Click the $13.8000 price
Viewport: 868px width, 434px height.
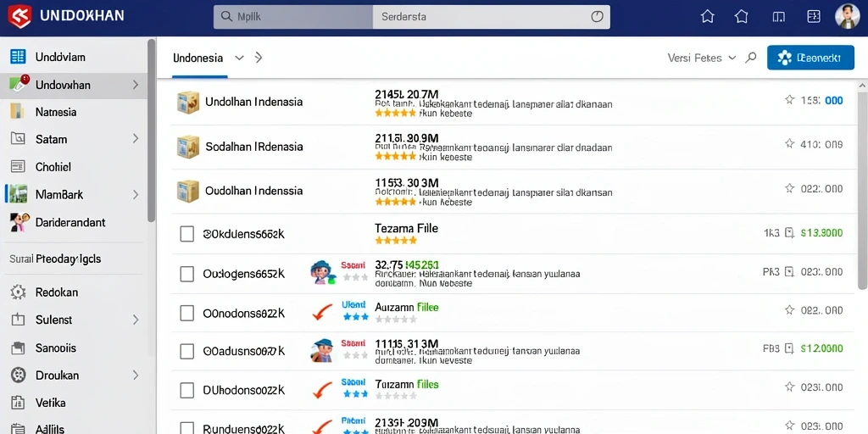(821, 233)
